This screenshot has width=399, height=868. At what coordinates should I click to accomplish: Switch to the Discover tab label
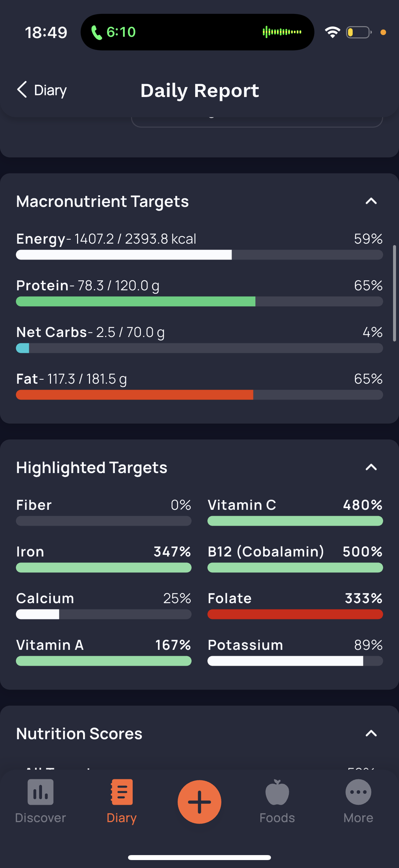(x=40, y=818)
